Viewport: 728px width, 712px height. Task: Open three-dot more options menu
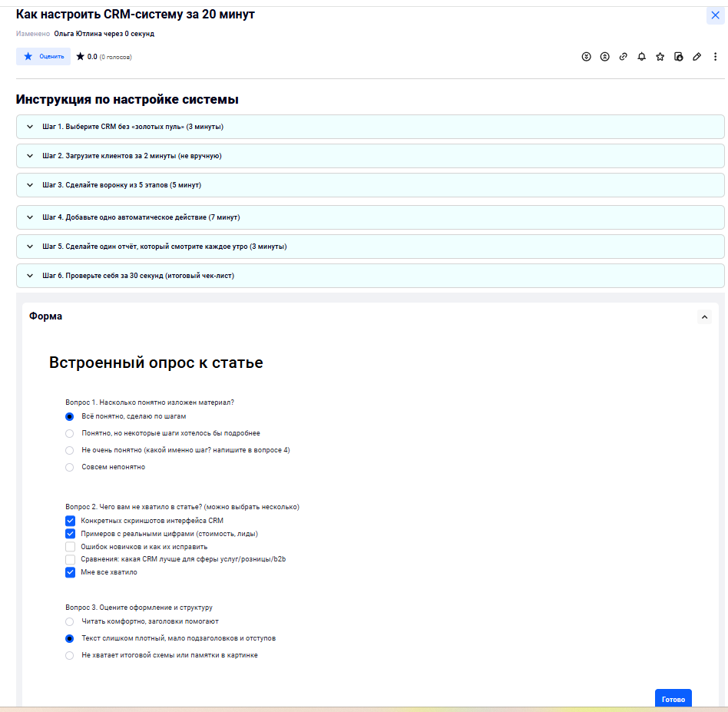point(715,57)
